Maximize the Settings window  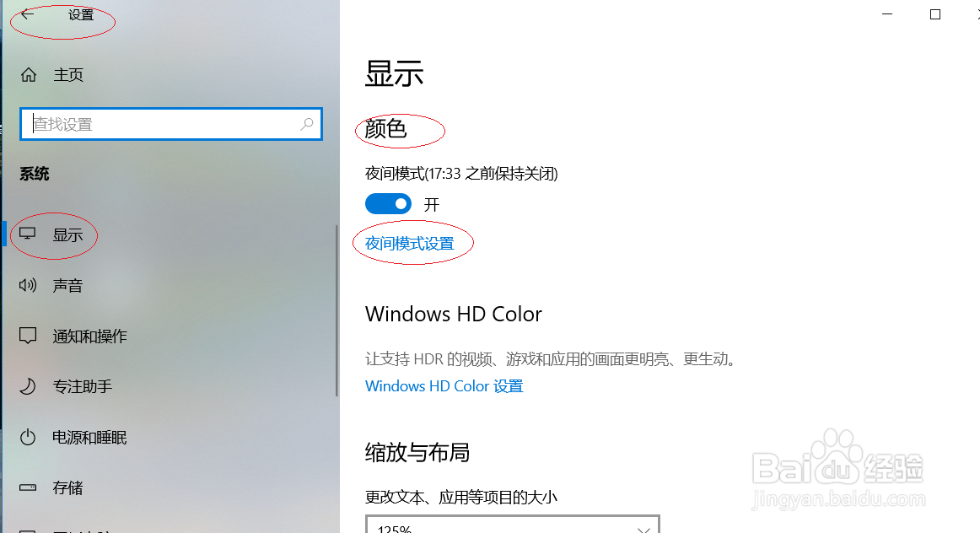click(935, 14)
